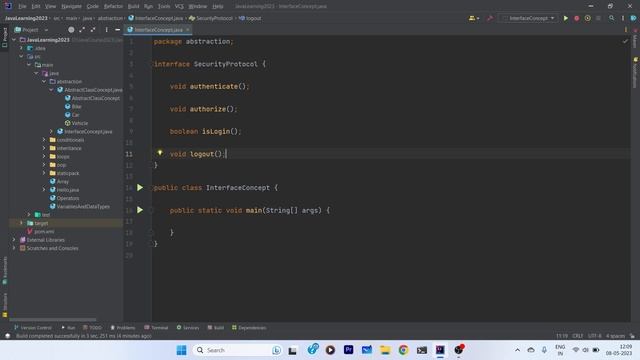Screen dimensions: 640x360
Task: Click run gutter icon beside class InterfaceConcept
Action: pyautogui.click(x=140, y=188)
